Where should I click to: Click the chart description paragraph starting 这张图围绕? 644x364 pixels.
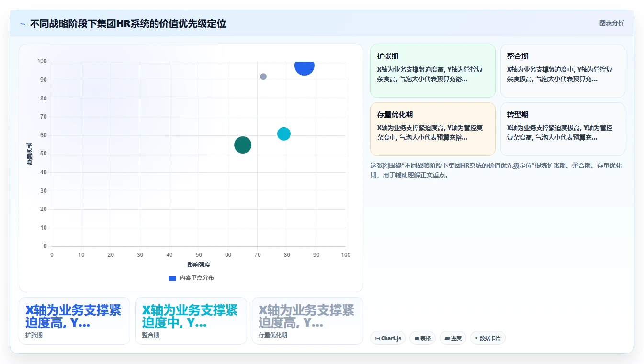(497, 170)
